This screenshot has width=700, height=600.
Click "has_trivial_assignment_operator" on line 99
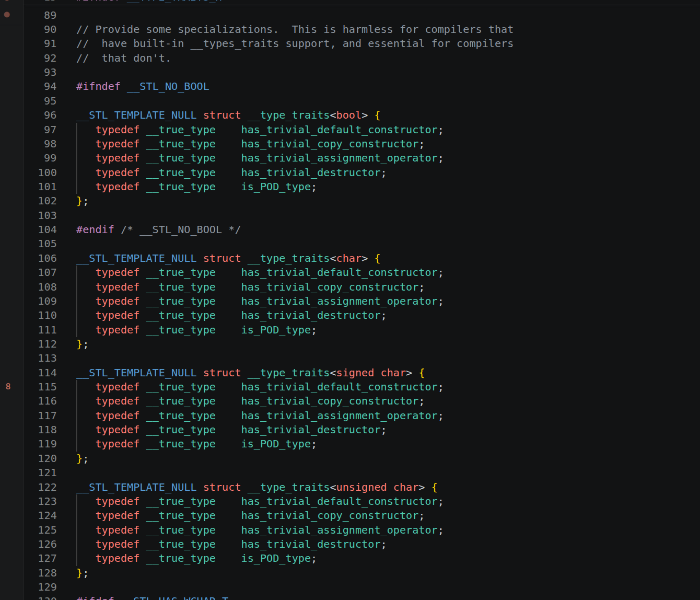coord(340,158)
